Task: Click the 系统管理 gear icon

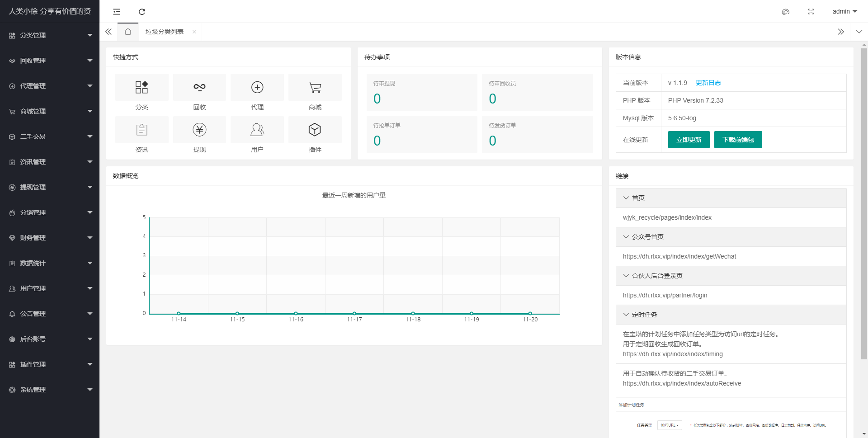Action: pyautogui.click(x=12, y=390)
